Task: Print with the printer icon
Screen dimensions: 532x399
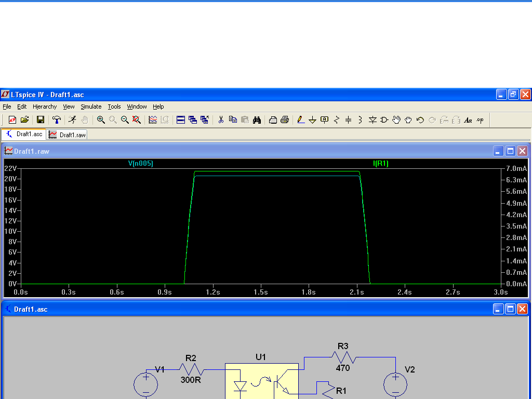Action: point(285,120)
